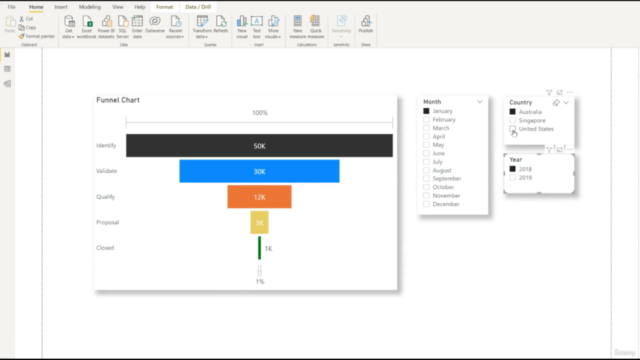Screen dimensions: 640x360
Task: Uncheck 2018 in Year slicer
Action: [x=513, y=169]
